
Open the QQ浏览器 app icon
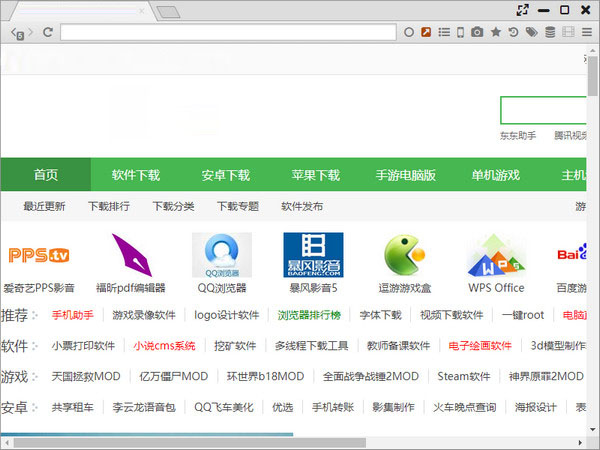coord(222,255)
